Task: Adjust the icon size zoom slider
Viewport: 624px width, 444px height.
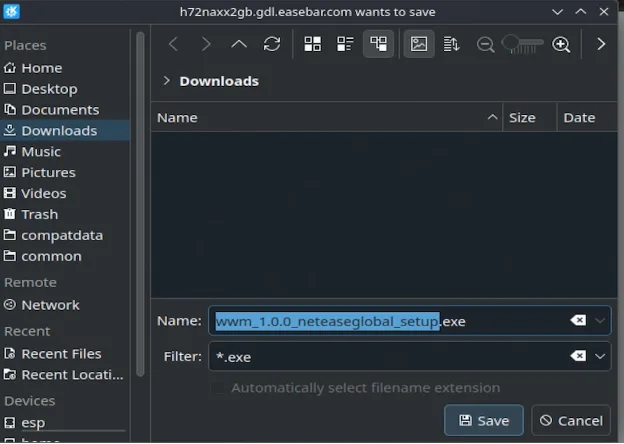Action: click(522, 44)
